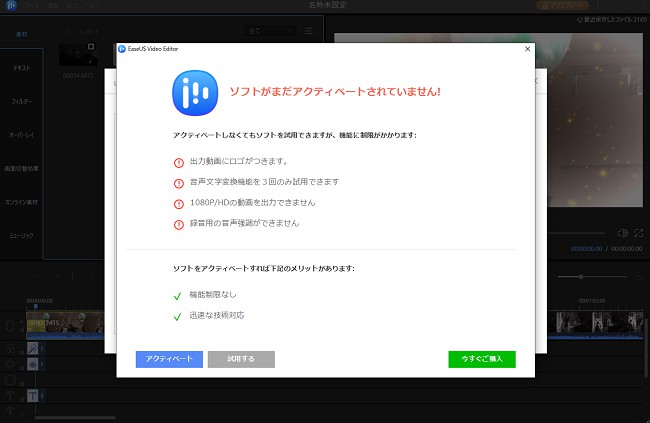Open the フィルター tab in the editor sidebar
This screenshot has width=650, height=423.
22,101
